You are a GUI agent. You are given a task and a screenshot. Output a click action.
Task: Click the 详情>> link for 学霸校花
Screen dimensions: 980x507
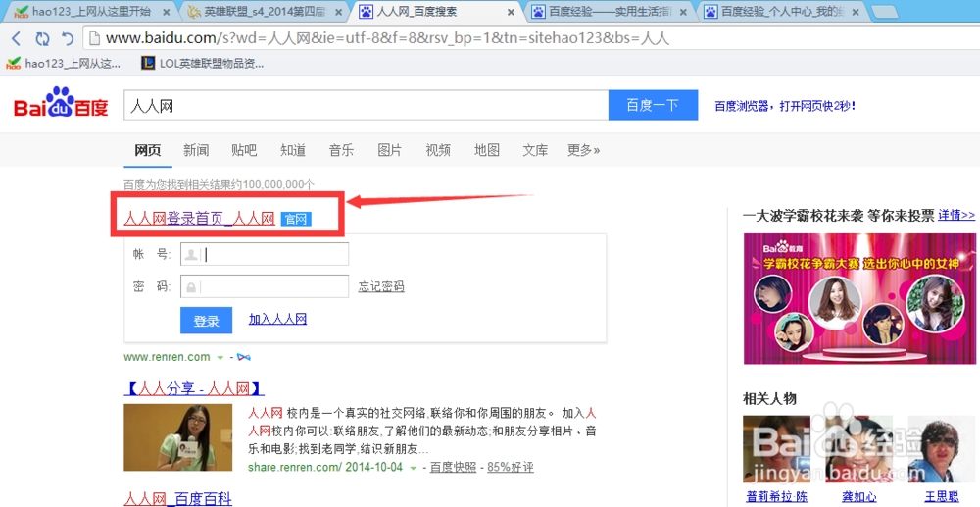pyautogui.click(x=956, y=215)
